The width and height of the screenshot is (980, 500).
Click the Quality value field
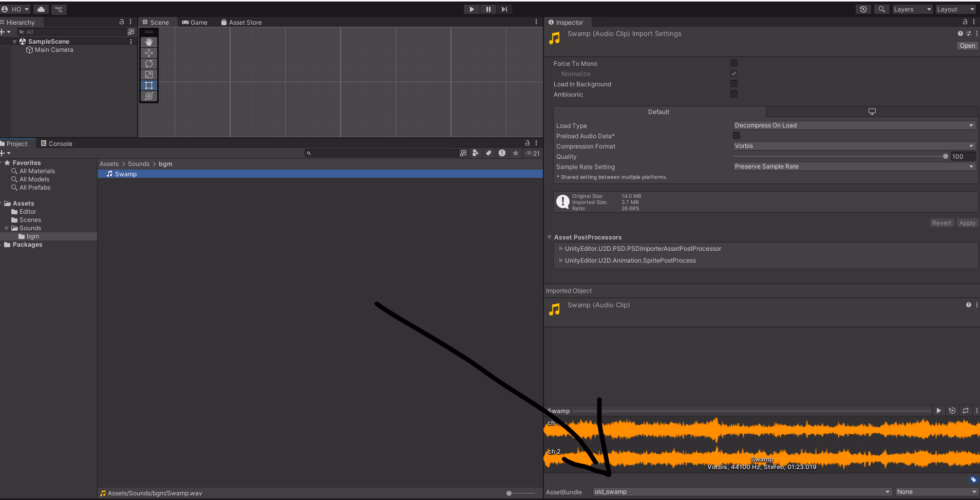pyautogui.click(x=963, y=156)
